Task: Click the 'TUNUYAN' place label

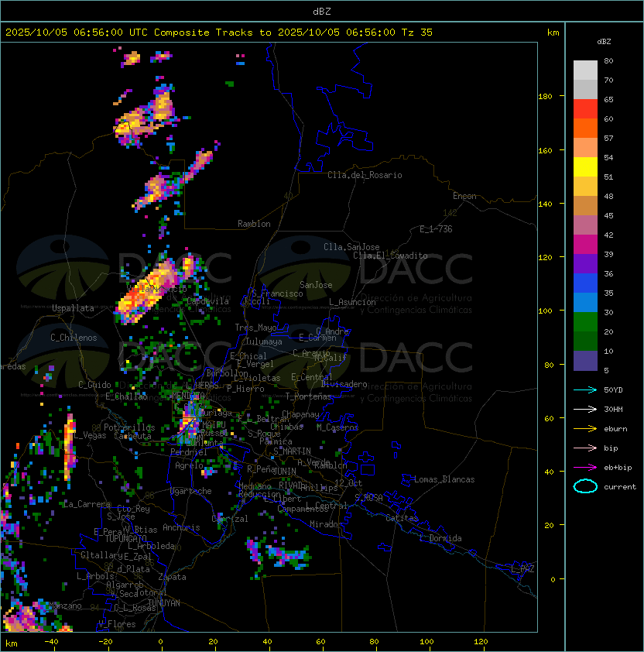Action: pyautogui.click(x=164, y=603)
